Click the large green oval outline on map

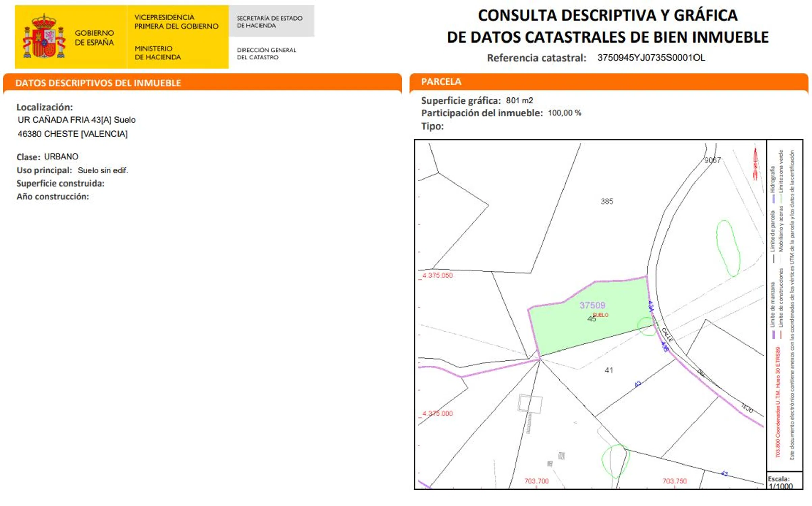728,248
